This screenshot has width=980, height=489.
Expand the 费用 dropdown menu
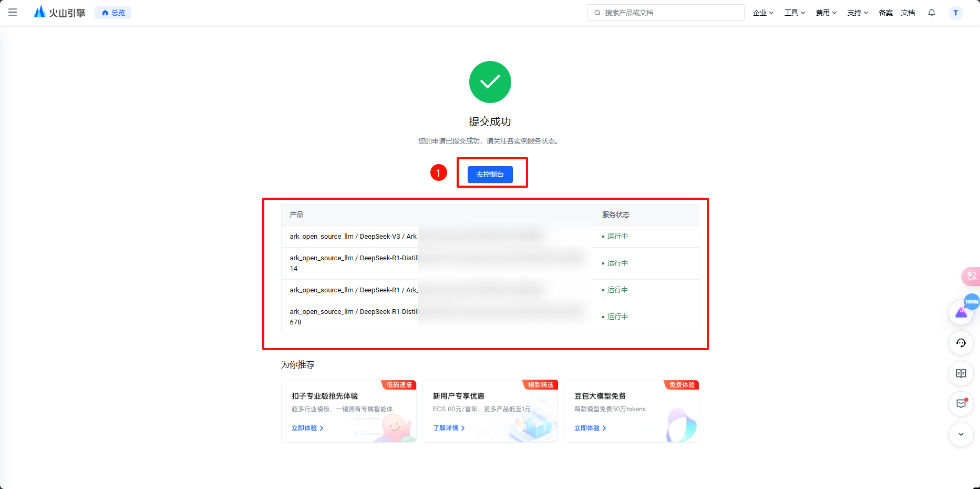826,13
